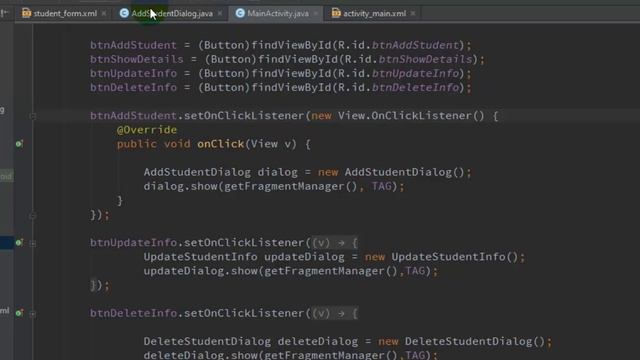Screen dimensions: 640x360
Task: Click btnAddStudent in the findViewById assignment
Action: point(133,45)
